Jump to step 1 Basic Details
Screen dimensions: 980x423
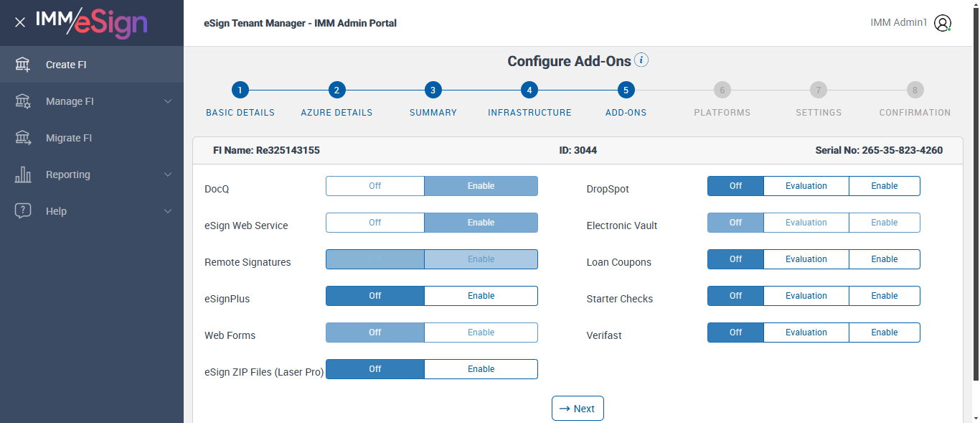point(240,90)
